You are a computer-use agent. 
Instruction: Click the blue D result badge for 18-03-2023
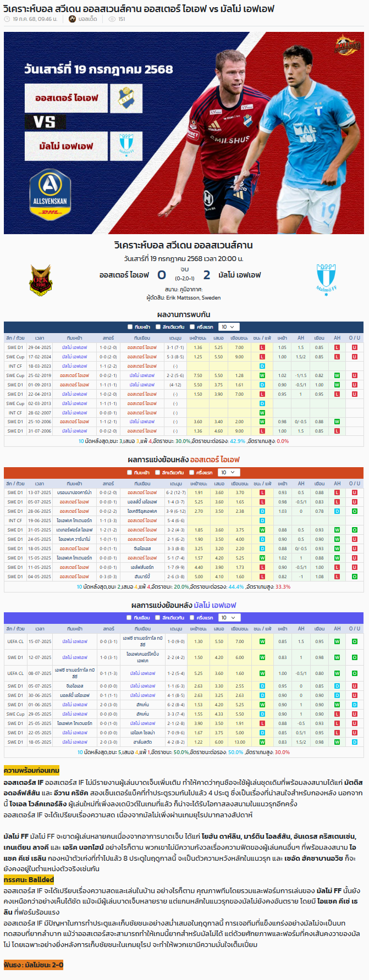click(x=262, y=366)
